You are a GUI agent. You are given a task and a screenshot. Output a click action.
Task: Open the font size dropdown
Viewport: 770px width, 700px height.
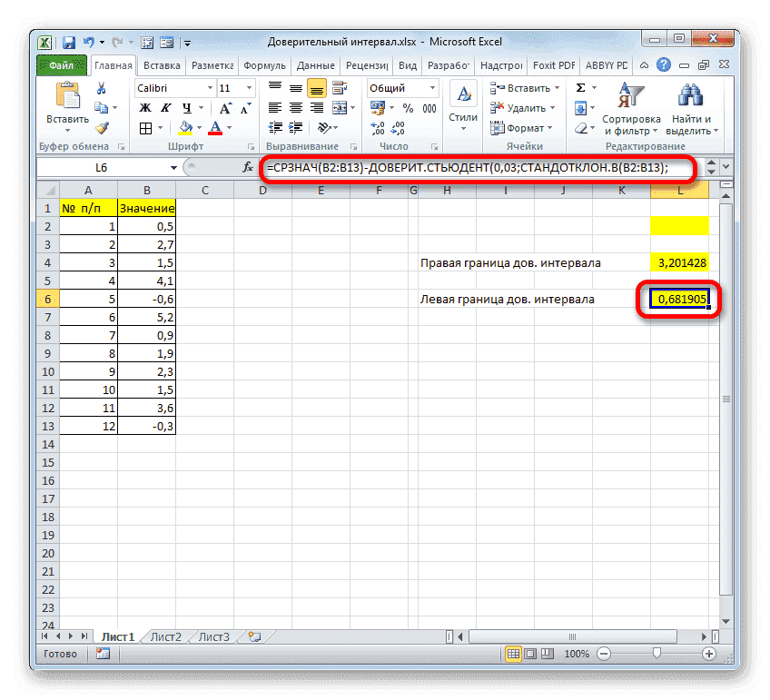click(x=248, y=87)
